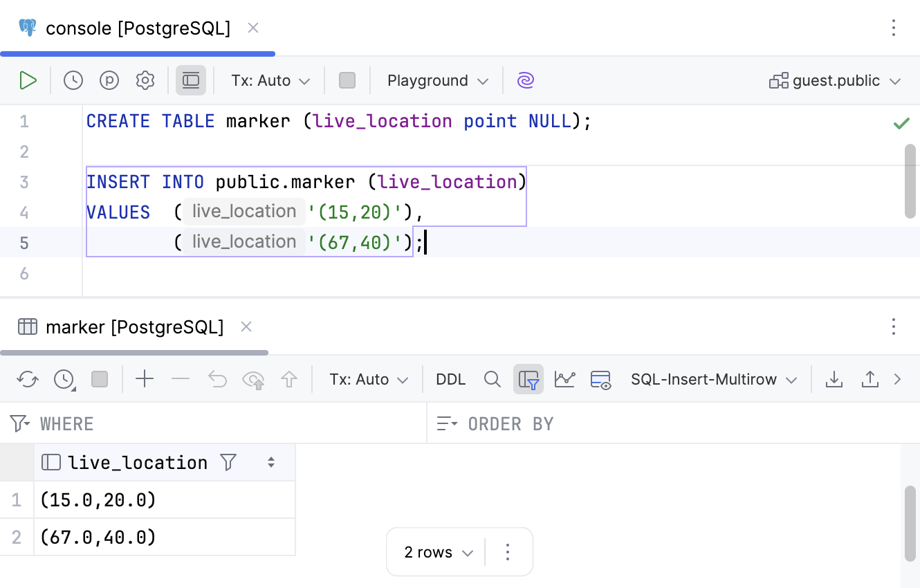Close the console [PostgreSQL] tab
This screenshot has height=588, width=920.
point(253,28)
